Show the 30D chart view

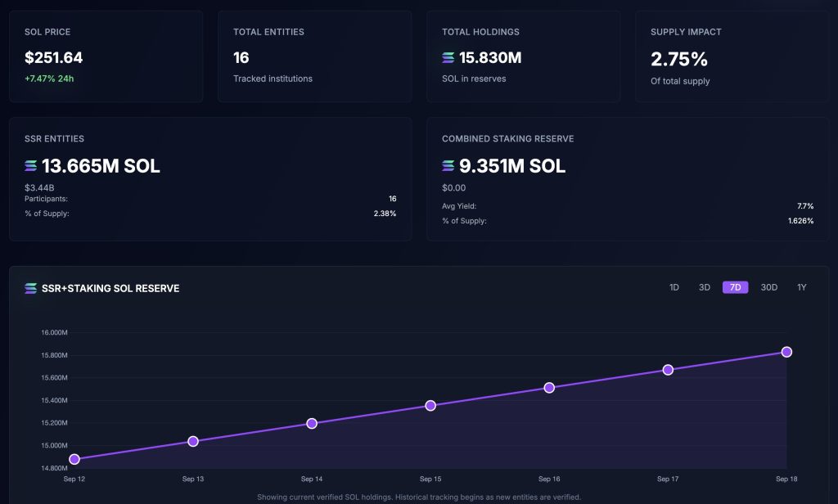click(x=769, y=287)
